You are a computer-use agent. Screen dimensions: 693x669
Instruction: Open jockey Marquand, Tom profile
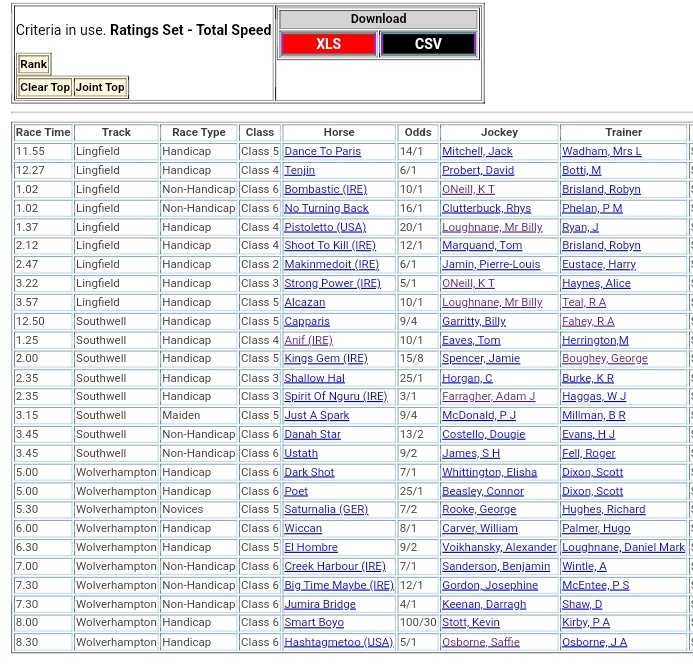click(x=482, y=246)
